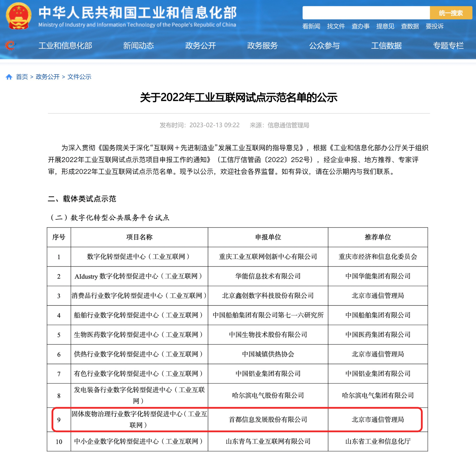Click the article title 关于2022年工业互联网试点示范名单的公示
476x468 pixels.
[239, 97]
